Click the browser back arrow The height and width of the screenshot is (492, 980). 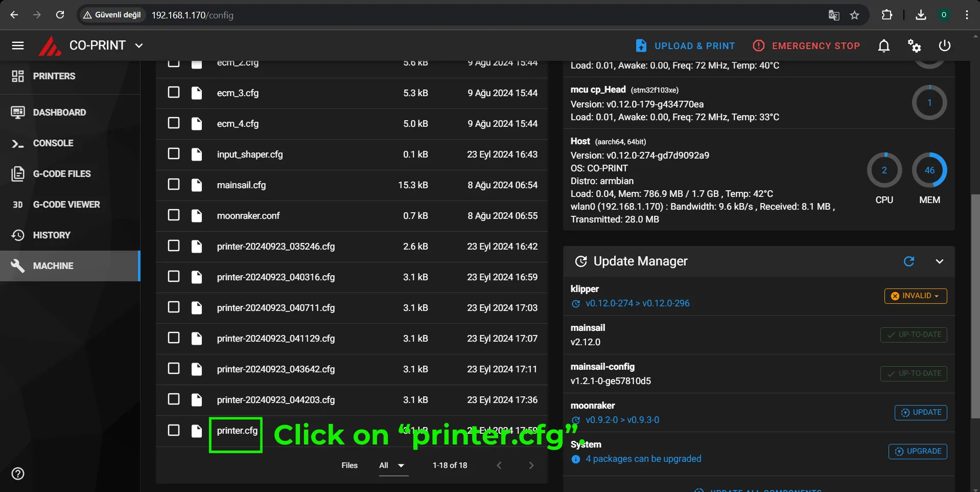tap(14, 15)
